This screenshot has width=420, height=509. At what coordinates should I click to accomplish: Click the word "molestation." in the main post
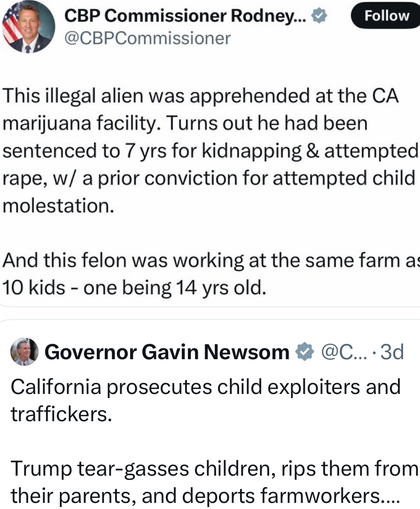(58, 205)
